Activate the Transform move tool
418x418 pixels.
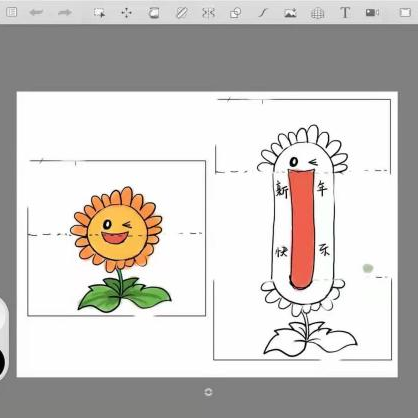126,13
